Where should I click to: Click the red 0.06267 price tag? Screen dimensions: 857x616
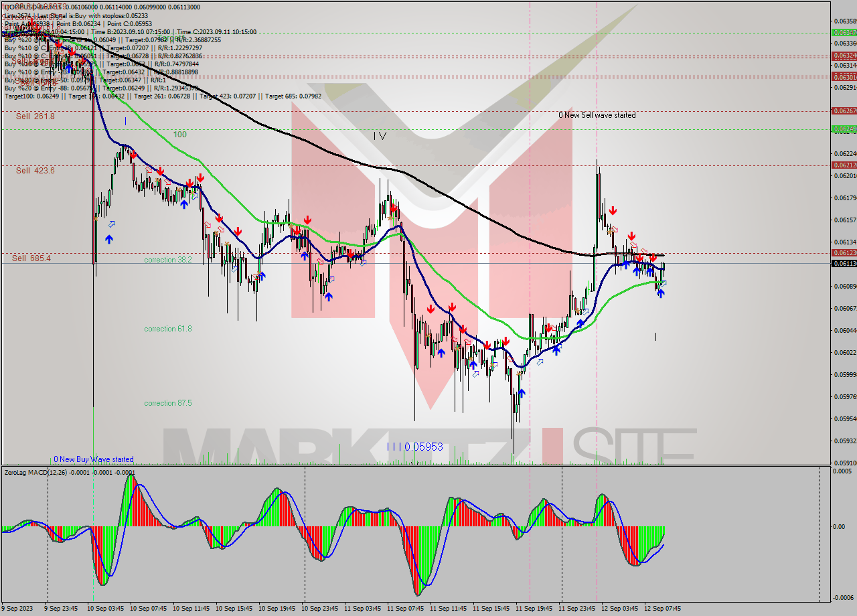click(x=844, y=110)
